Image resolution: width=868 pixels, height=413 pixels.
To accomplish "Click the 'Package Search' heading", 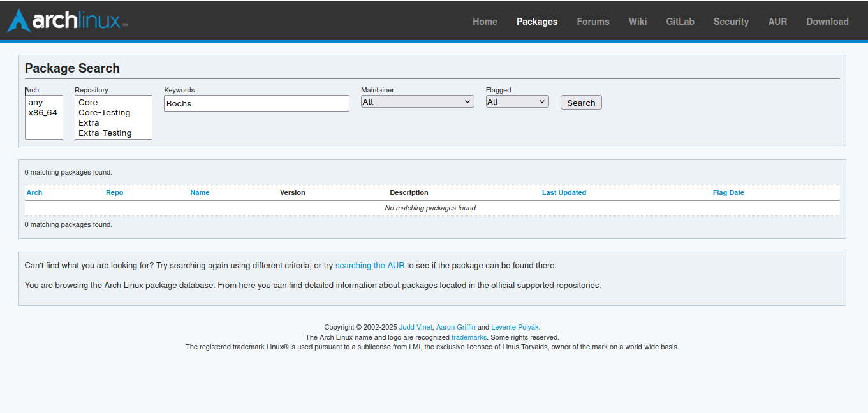I will click(x=72, y=68).
